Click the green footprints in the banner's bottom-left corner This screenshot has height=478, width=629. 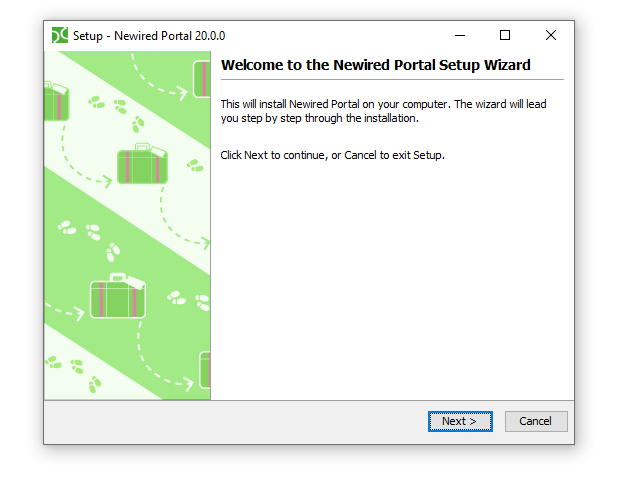pyautogui.click(x=73, y=373)
